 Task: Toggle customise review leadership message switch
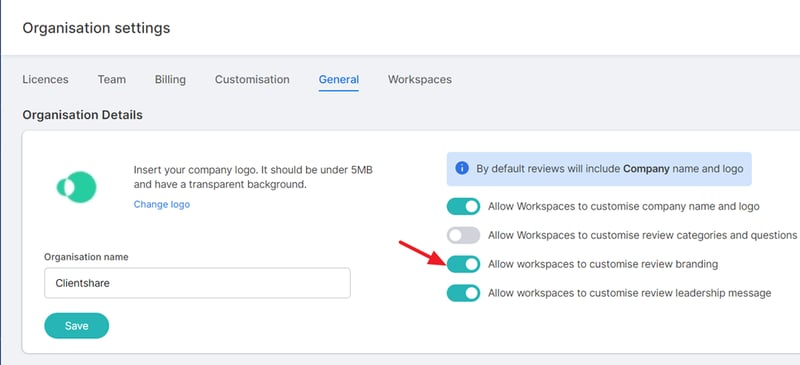(x=463, y=293)
